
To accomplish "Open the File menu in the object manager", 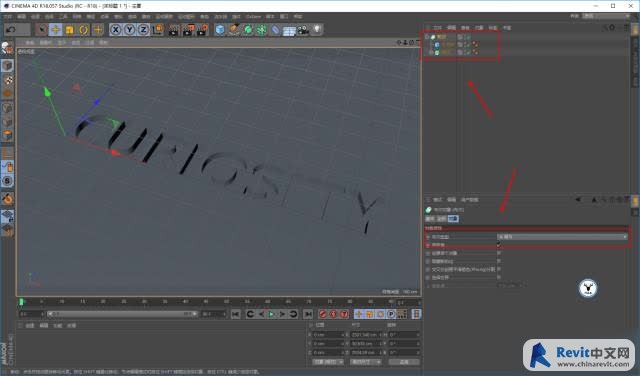I will [x=437, y=28].
